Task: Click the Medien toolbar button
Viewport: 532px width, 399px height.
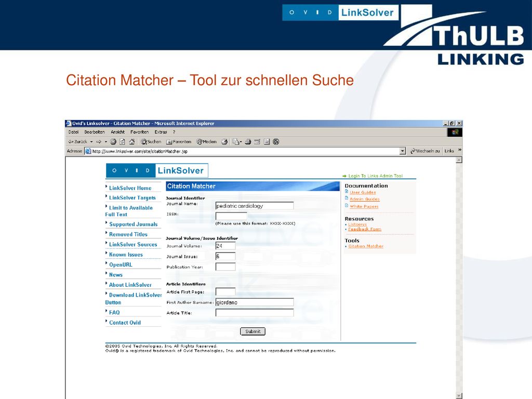Action: click(x=206, y=142)
